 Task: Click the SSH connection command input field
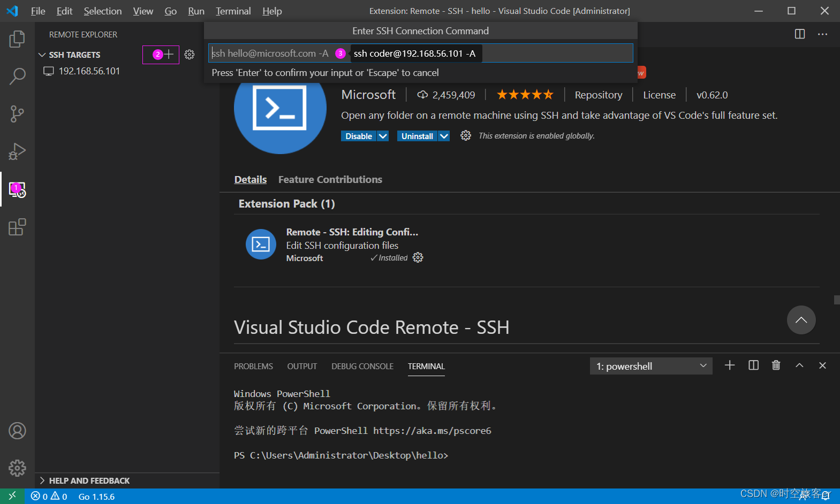click(420, 53)
